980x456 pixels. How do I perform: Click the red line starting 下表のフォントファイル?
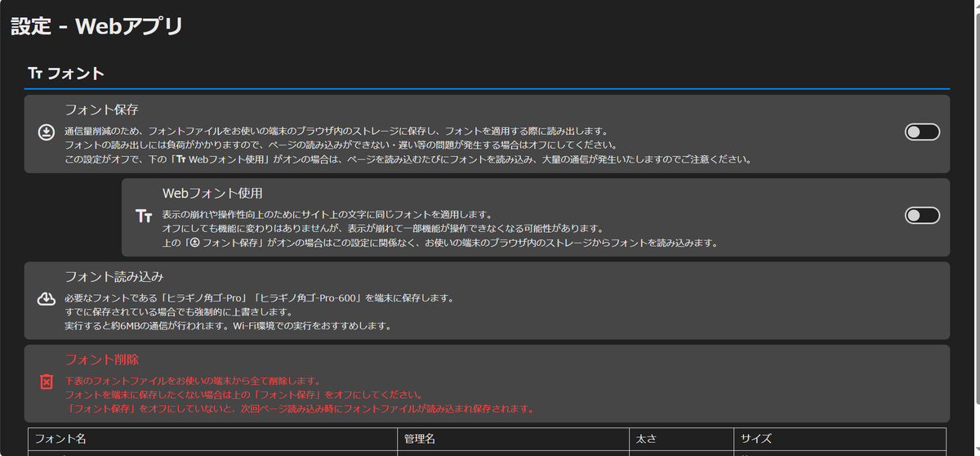click(192, 381)
